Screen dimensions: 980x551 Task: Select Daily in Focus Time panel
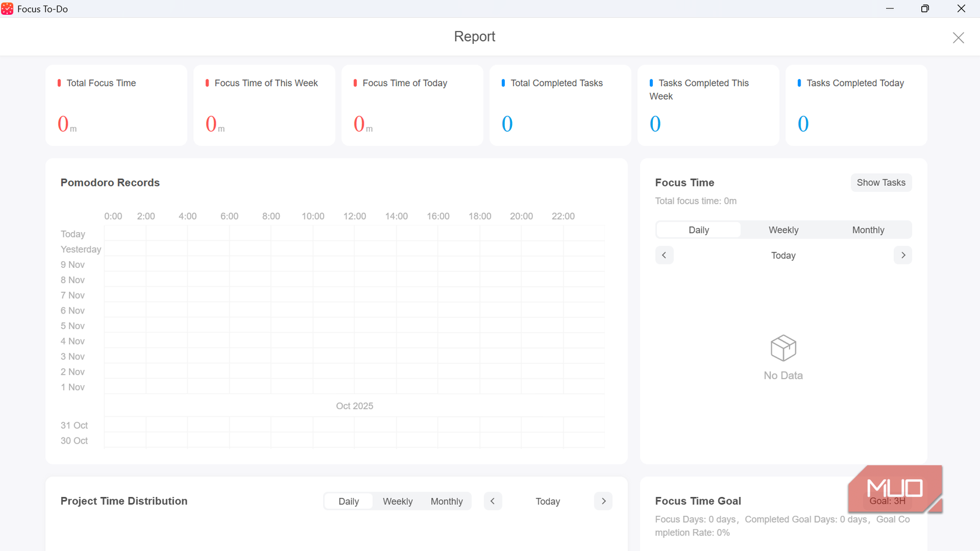[x=698, y=230]
